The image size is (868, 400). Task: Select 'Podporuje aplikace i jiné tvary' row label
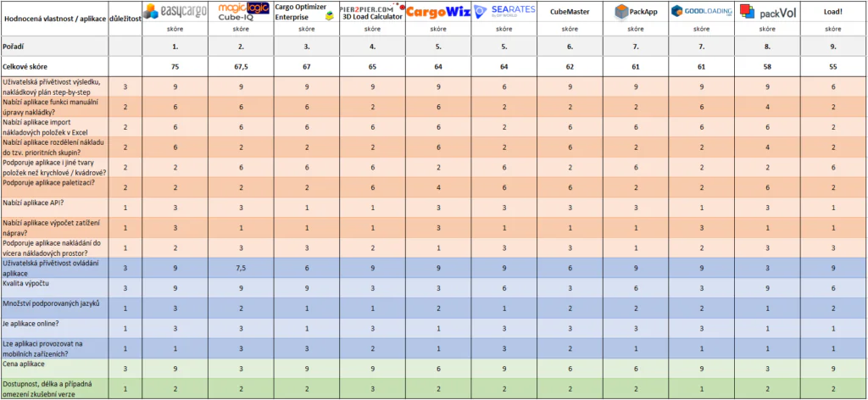(54, 167)
